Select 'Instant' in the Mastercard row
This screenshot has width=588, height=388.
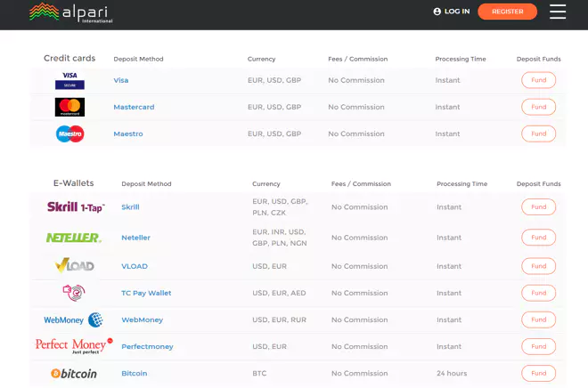[447, 107]
